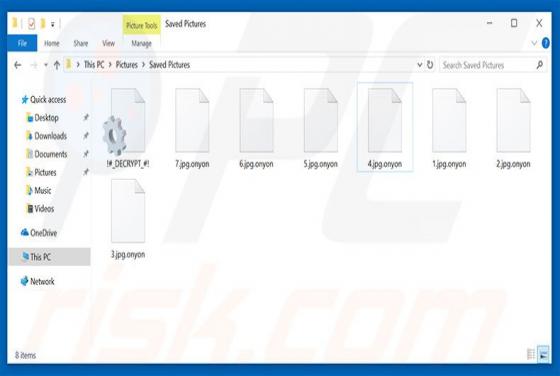560x376 pixels.
Task: Click the pin beside Pictures
Action: [86, 172]
